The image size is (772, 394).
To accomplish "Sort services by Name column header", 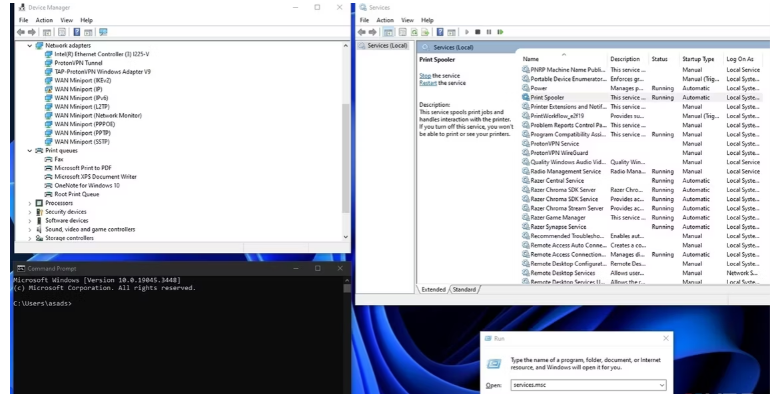I will point(564,59).
